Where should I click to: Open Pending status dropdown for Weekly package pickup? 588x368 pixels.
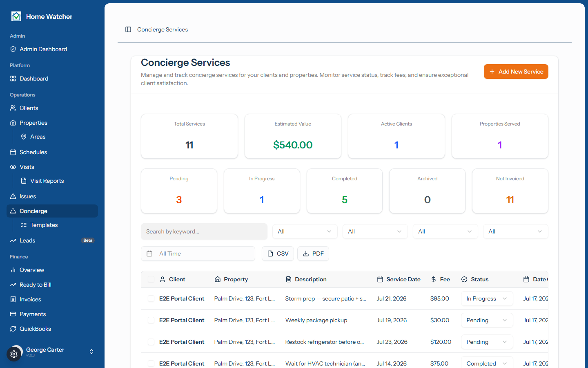pos(487,320)
